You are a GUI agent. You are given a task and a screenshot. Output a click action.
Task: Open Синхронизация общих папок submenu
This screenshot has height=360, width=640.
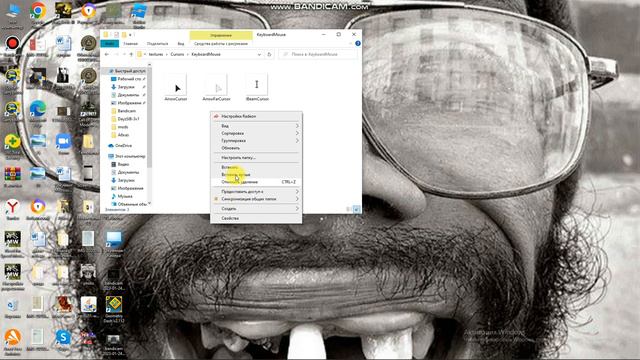point(256,199)
